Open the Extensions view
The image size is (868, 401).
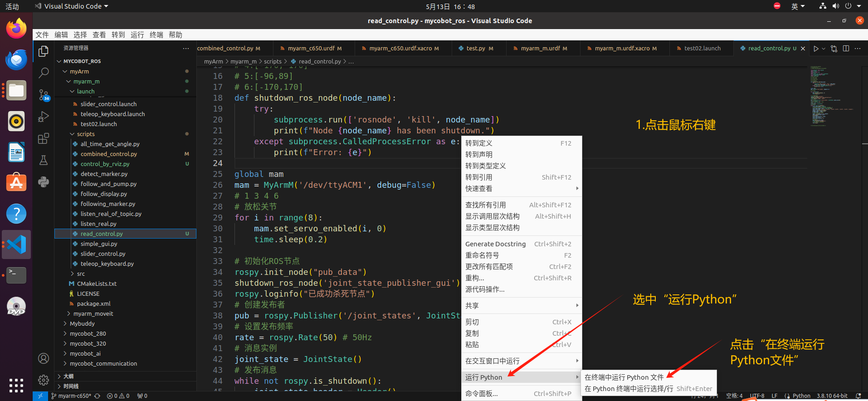pos(44,138)
